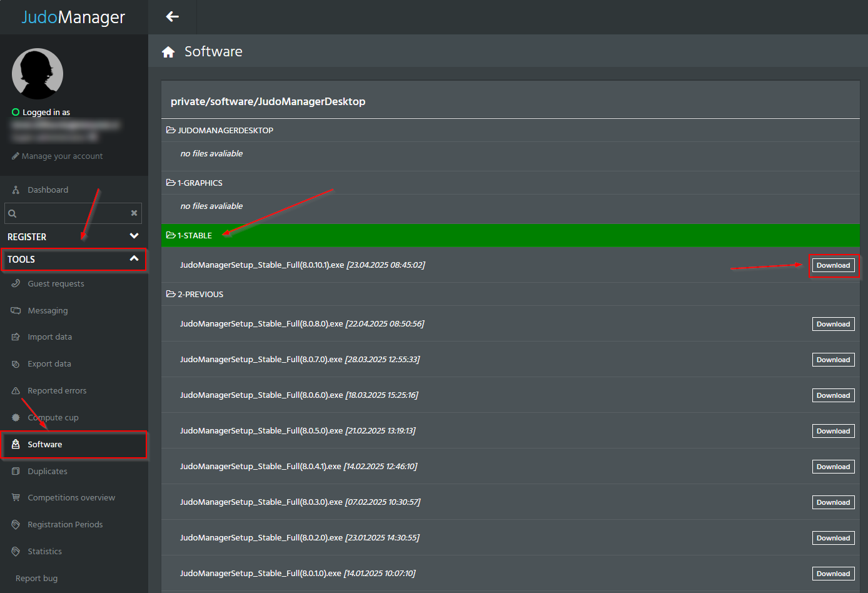Screen dimensions: 868x593
Task: Select the JUDOMANAGERDESKTOP folder label
Action: (226, 131)
